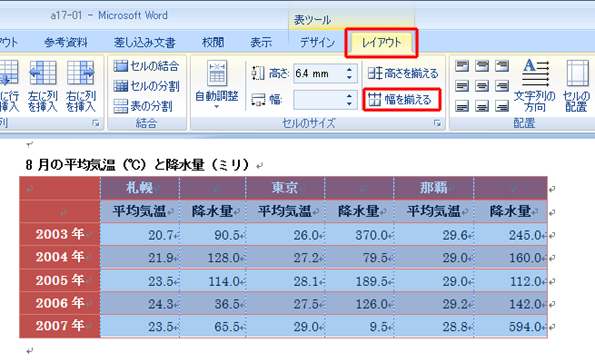Screen dimensions: 595x362
Task: Click the 2006 年 row header
Action: pyautogui.click(x=60, y=303)
